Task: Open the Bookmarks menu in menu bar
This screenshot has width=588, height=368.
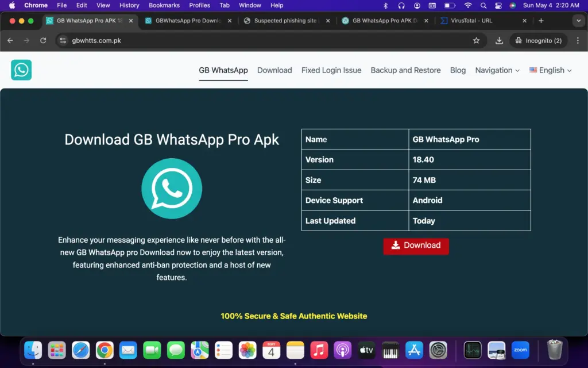Action: click(x=164, y=5)
